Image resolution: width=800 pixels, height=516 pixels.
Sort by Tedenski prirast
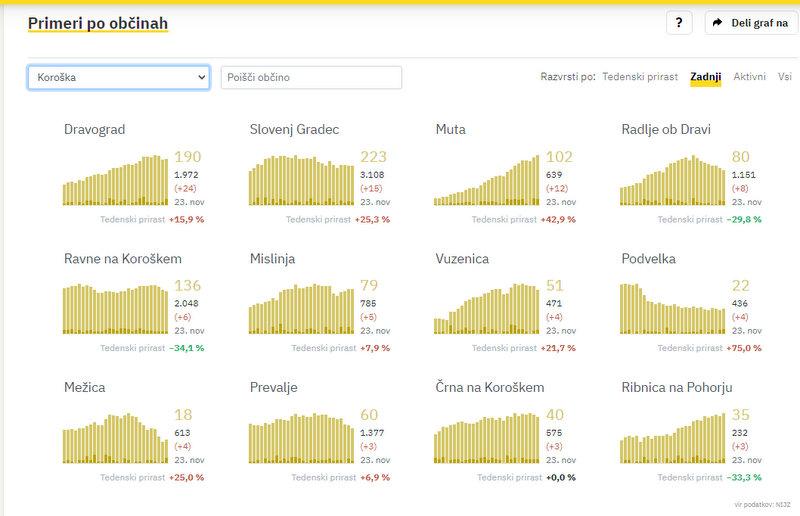pyautogui.click(x=640, y=77)
